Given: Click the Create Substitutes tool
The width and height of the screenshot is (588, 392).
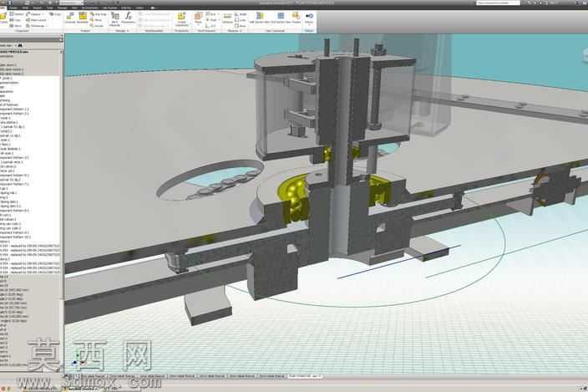Looking at the screenshot, I should [x=181, y=18].
